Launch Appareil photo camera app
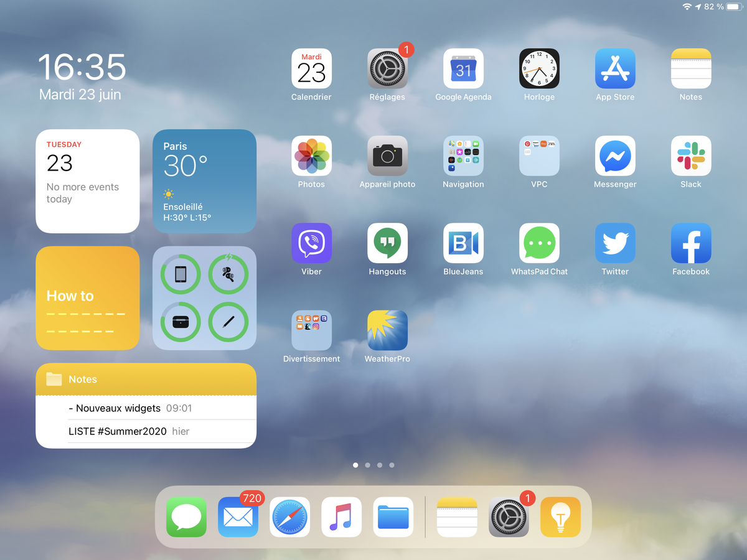The image size is (747, 560). pos(387,156)
